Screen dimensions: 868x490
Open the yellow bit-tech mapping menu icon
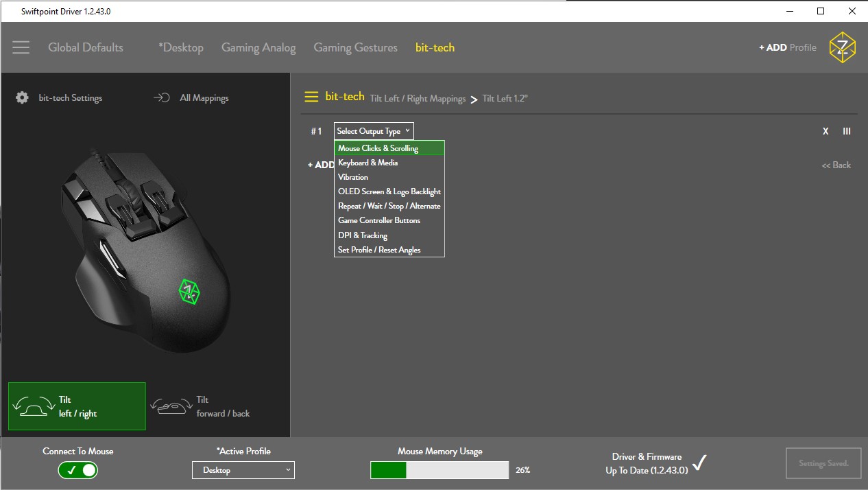tap(311, 97)
